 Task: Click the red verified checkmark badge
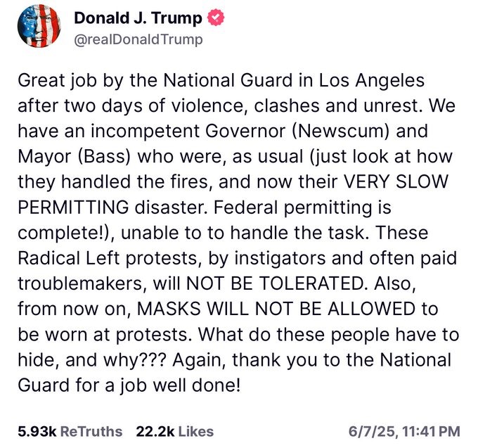point(216,18)
